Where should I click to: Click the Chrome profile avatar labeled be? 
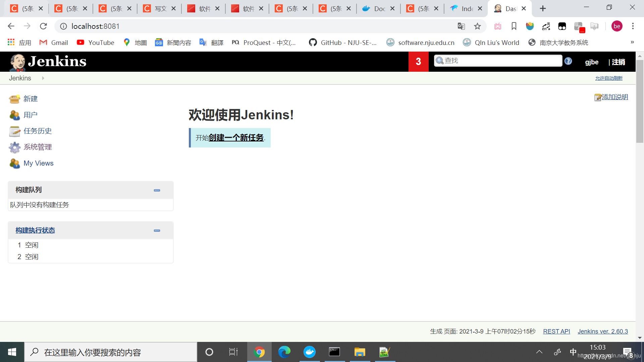point(617,26)
